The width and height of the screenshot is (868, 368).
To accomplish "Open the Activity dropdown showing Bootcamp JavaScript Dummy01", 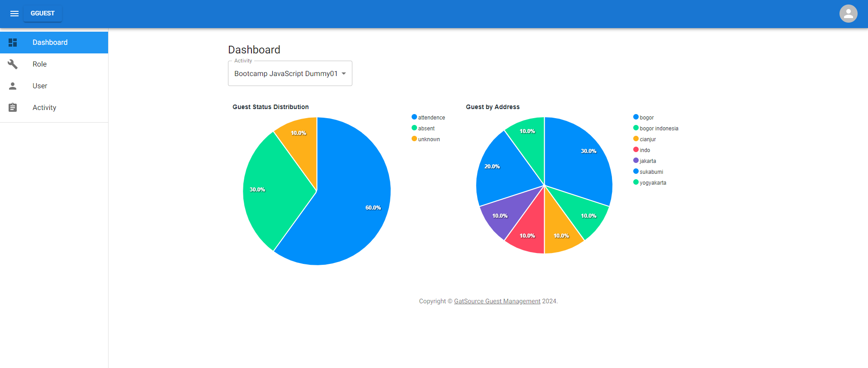I will tap(290, 73).
